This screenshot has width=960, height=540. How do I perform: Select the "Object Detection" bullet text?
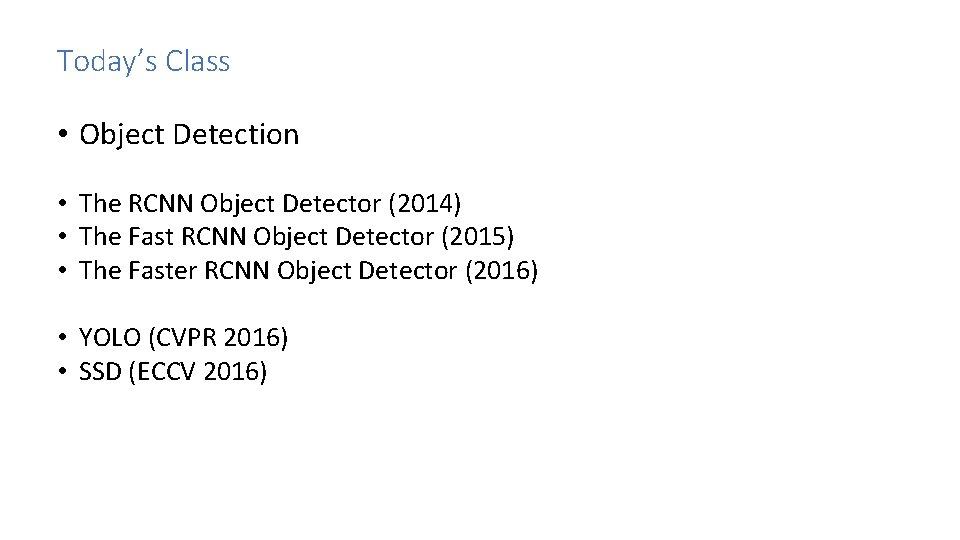189,135
